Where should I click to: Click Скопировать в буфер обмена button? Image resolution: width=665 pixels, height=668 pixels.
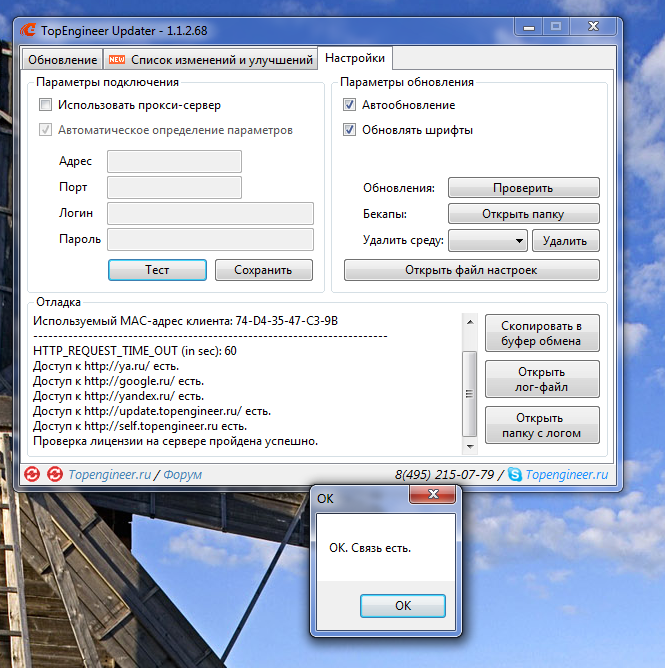point(542,333)
